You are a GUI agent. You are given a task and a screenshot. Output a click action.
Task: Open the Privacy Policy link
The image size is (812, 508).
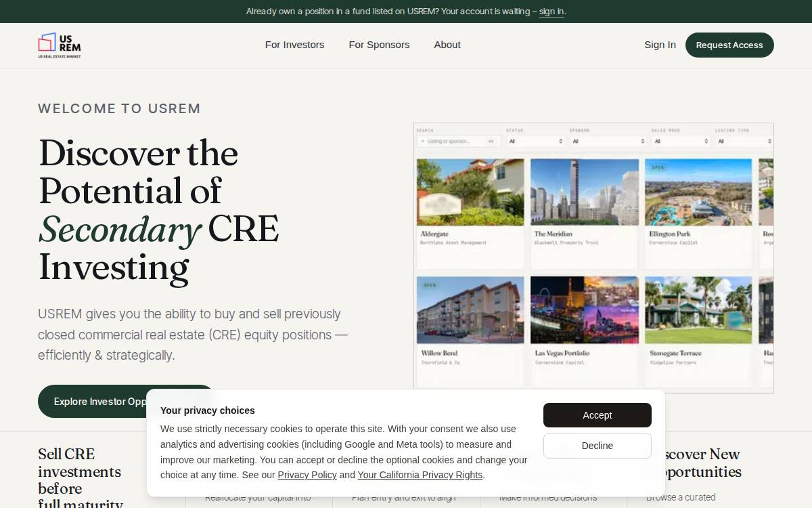307,475
